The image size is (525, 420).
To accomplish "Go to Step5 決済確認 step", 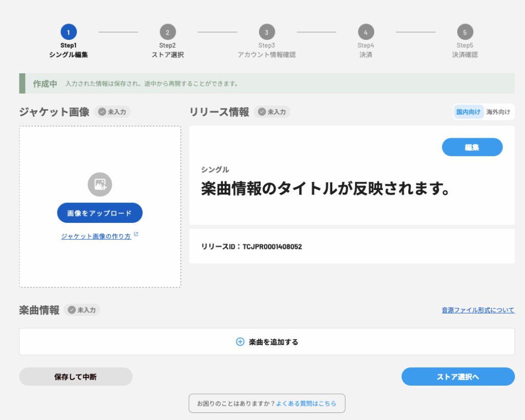I will [465, 32].
